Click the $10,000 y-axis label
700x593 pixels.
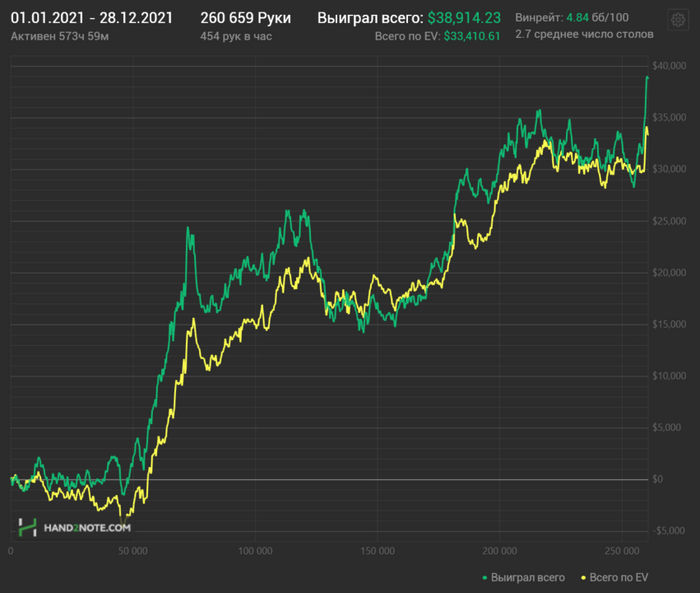point(669,376)
